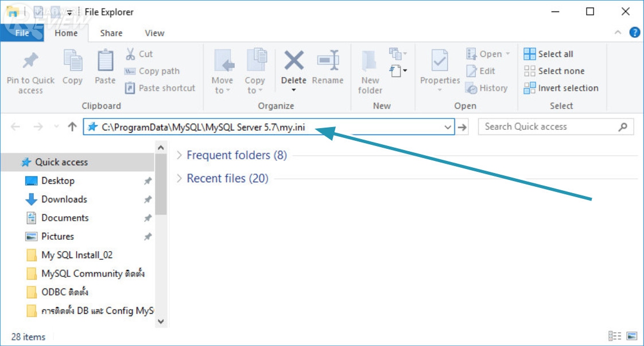Click Paste shortcut in the ribbon
Viewport: 644px width, 346px height.
click(160, 87)
